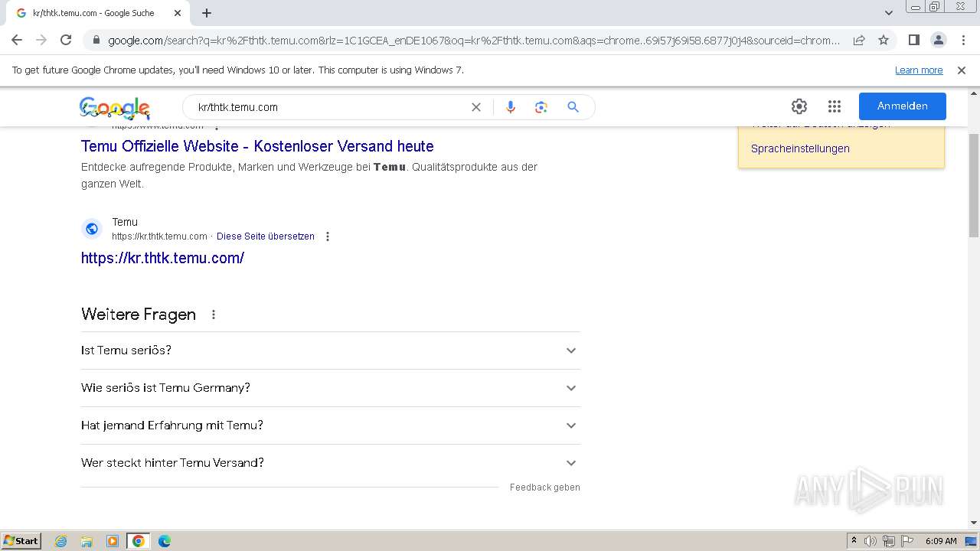Viewport: 980px width, 551px height.
Task: Open options for the kr.thtk.temu.com result
Action: point(328,236)
